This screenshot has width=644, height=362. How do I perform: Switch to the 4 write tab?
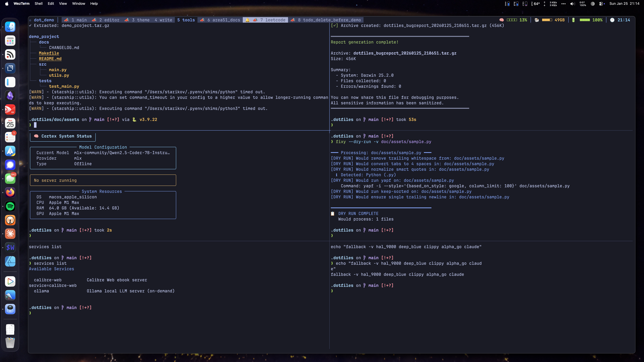point(164,20)
